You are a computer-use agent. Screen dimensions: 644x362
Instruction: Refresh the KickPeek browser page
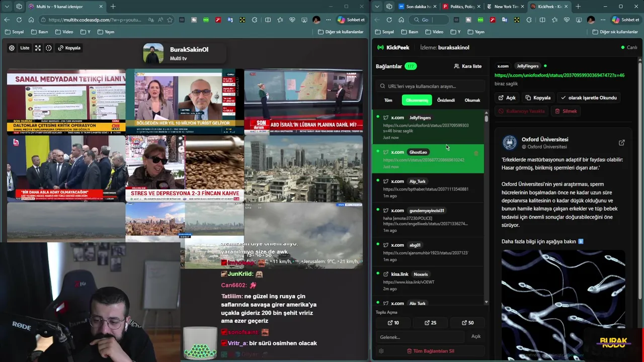pos(389,20)
